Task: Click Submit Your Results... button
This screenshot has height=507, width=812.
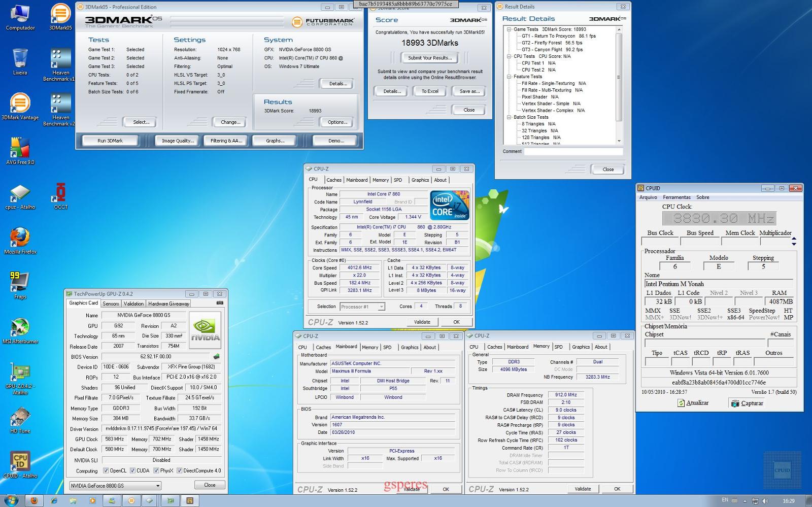Action: 430,58
